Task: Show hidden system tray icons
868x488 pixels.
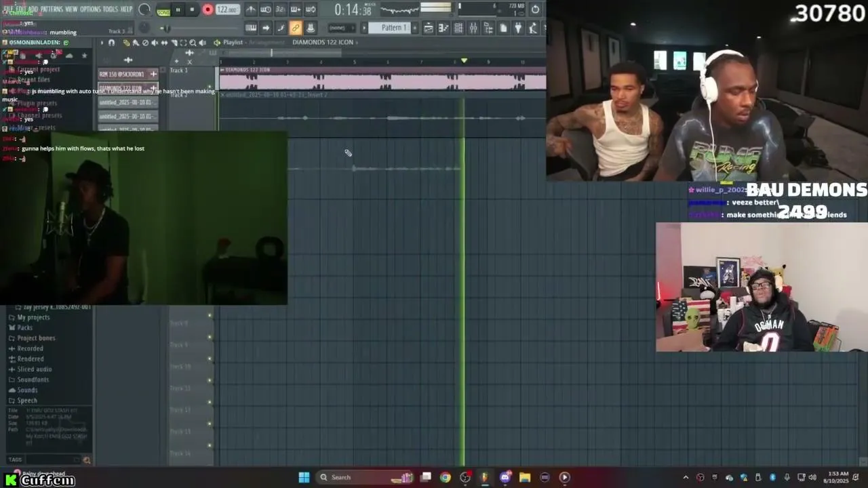Action: pyautogui.click(x=686, y=477)
